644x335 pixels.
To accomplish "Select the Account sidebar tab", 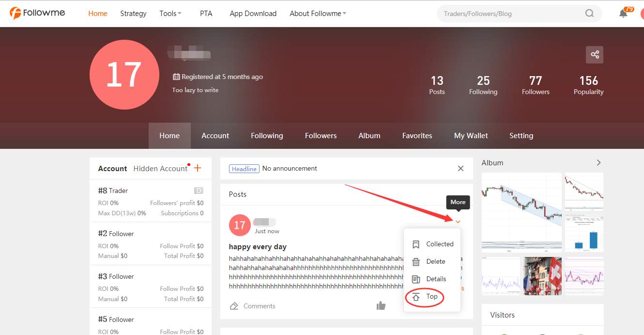I will point(112,169).
